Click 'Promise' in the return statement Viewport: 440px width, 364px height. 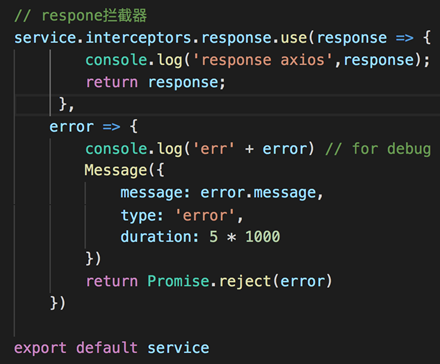pyautogui.click(x=178, y=281)
